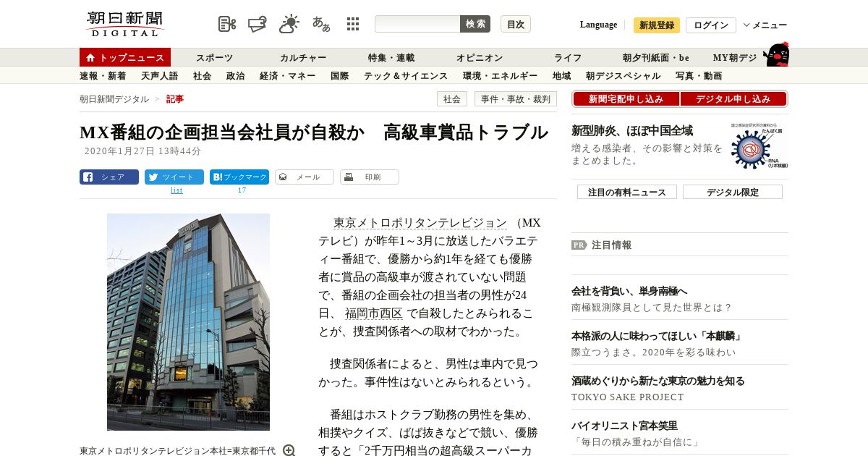Click 新聞宅配申し込み red button

[626, 99]
